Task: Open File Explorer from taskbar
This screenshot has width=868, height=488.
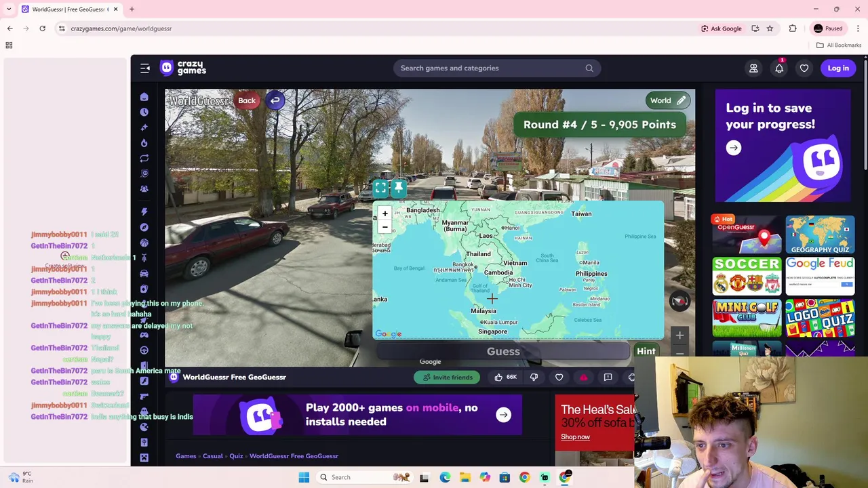Action: tap(465, 477)
